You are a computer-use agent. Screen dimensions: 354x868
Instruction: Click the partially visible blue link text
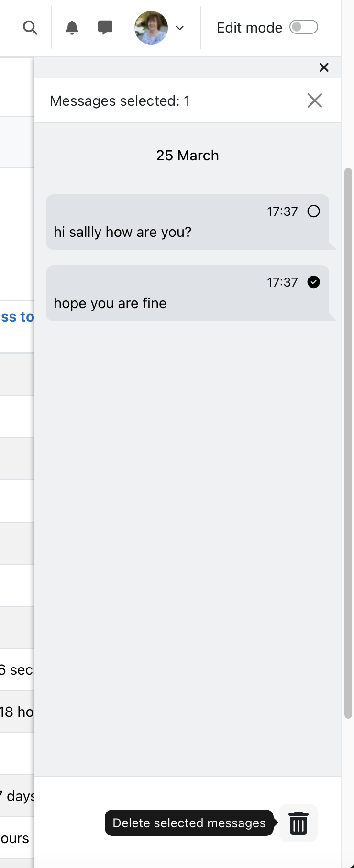tap(17, 317)
